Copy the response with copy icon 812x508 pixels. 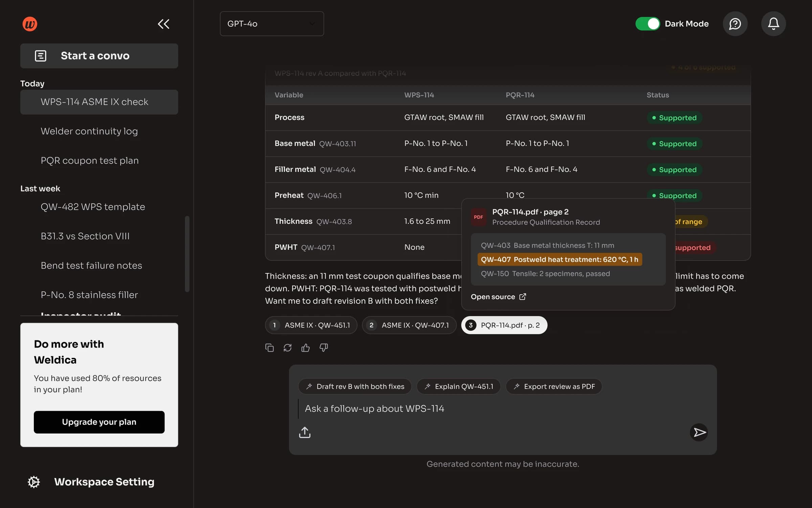coord(270,348)
